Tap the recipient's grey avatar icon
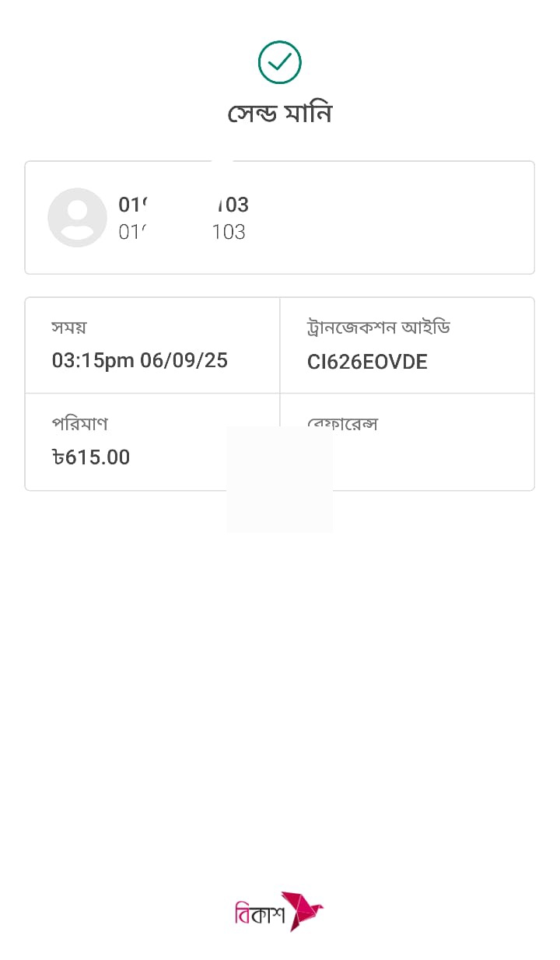The image size is (560, 960). pyautogui.click(x=77, y=218)
